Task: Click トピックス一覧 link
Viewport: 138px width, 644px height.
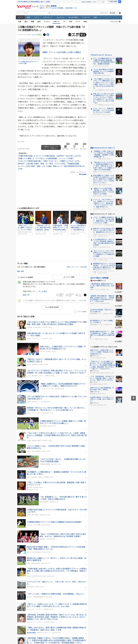Action: [115, 22]
